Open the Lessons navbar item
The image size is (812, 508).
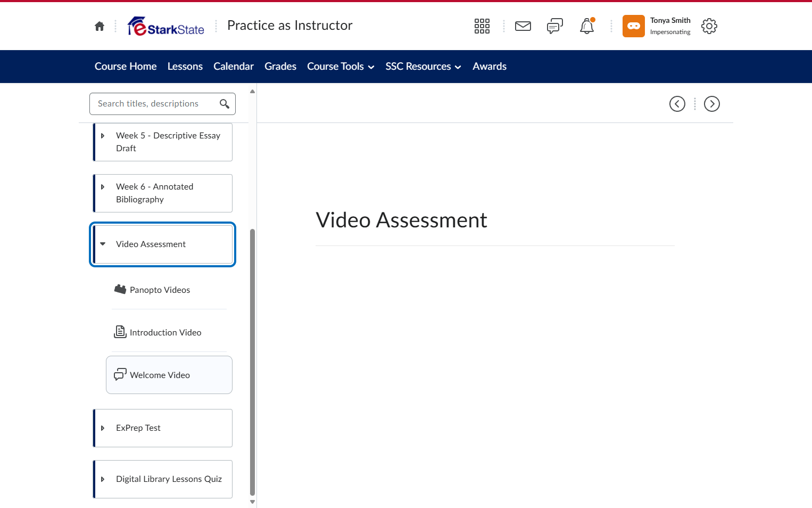[185, 67]
